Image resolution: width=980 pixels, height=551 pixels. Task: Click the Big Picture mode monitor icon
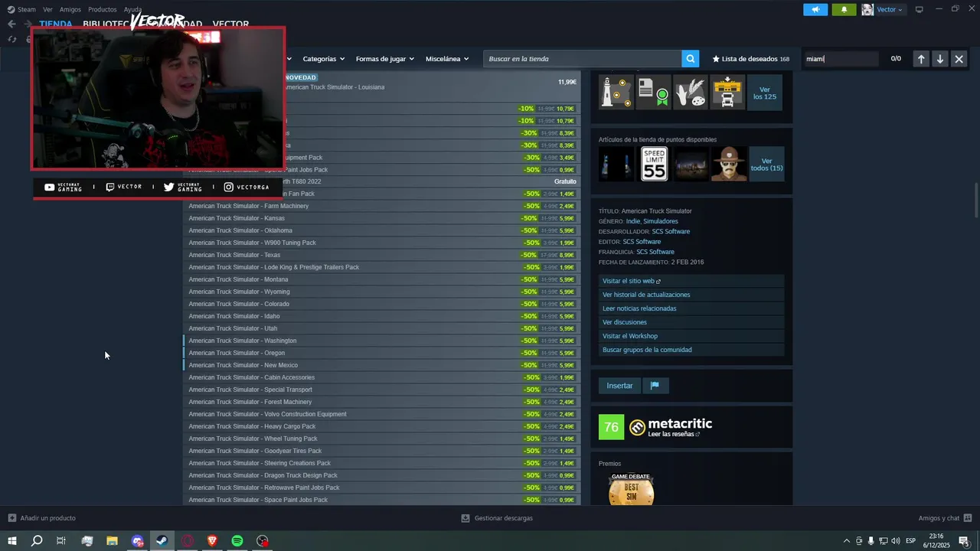tap(919, 9)
